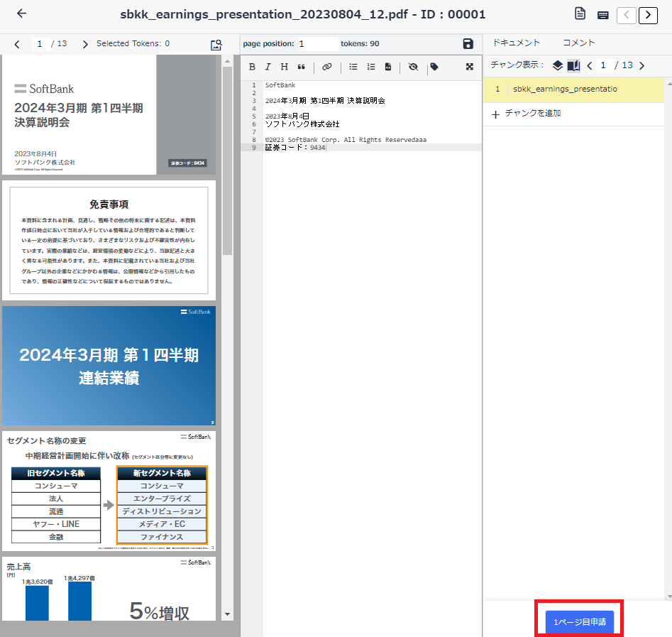672x637 pixels.
Task: Select chunk sbkk_earnings_presentatio row
Action: (573, 89)
